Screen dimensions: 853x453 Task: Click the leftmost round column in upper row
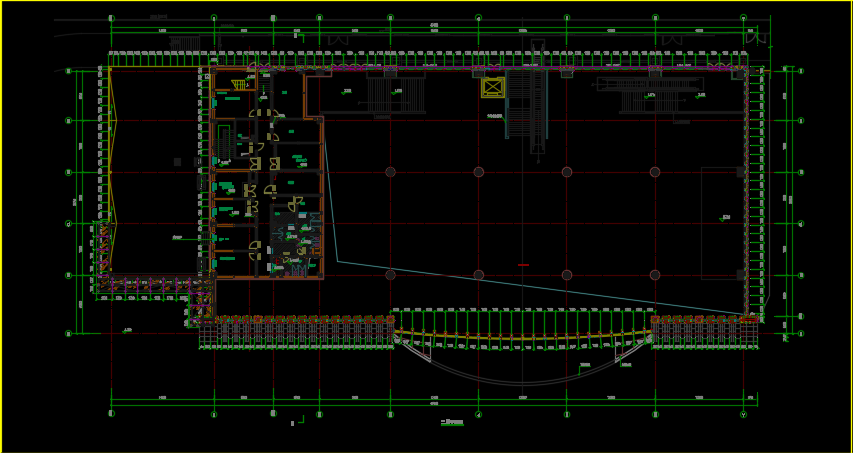coord(390,172)
